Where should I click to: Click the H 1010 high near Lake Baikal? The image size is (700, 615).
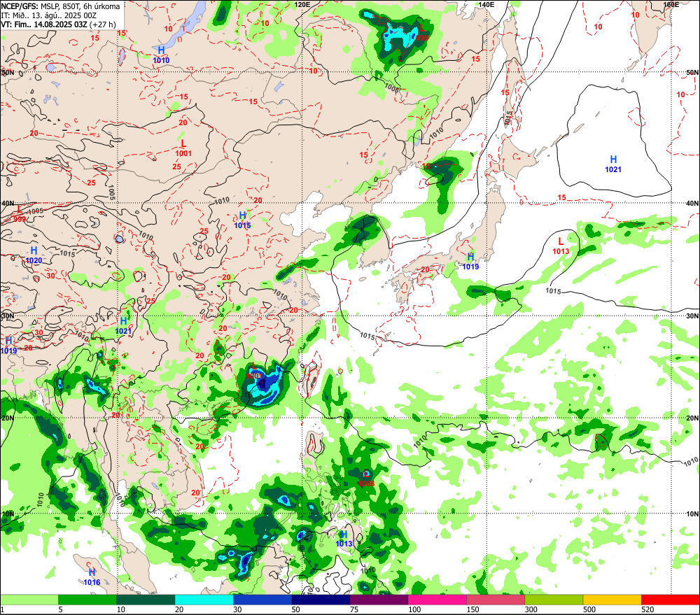tap(161, 55)
